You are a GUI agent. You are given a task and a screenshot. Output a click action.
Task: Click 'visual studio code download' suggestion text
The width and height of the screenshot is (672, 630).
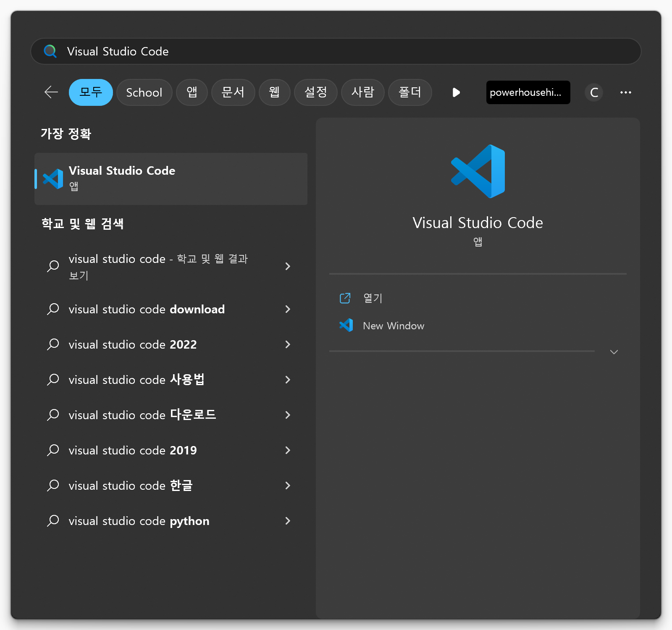coord(147,309)
